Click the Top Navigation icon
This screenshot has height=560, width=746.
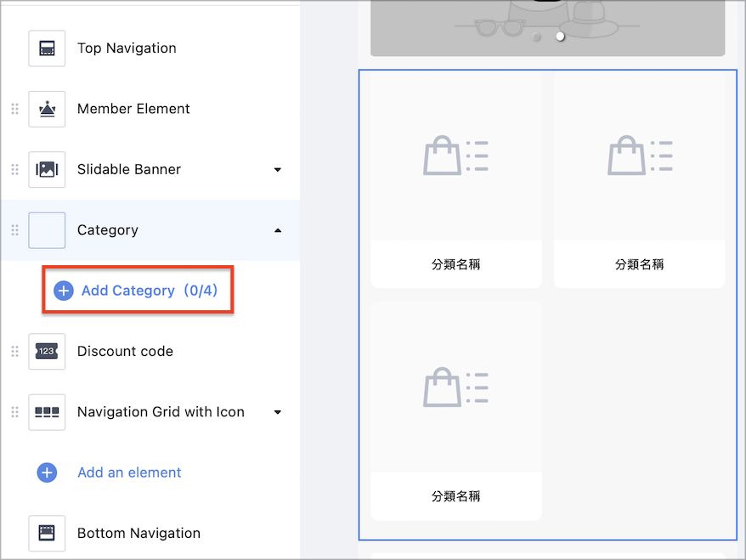(47, 48)
